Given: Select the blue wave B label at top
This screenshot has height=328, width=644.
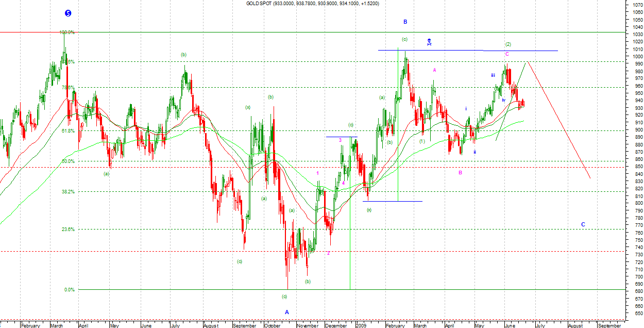Looking at the screenshot, I should click(405, 22).
